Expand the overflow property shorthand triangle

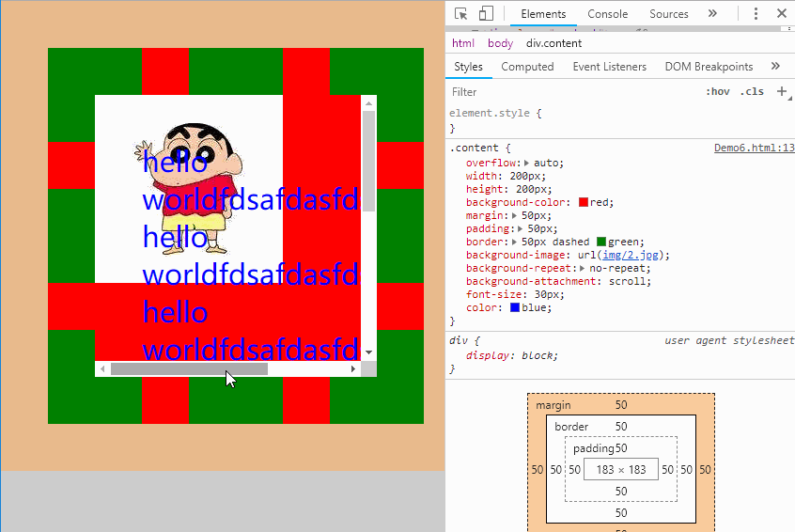(526, 163)
